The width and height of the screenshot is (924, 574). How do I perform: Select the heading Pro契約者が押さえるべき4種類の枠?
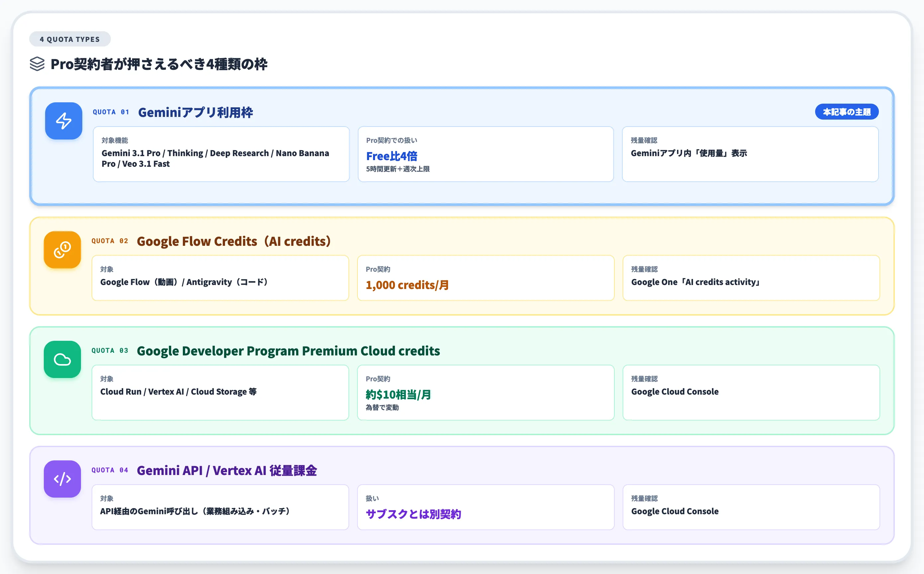pyautogui.click(x=159, y=64)
